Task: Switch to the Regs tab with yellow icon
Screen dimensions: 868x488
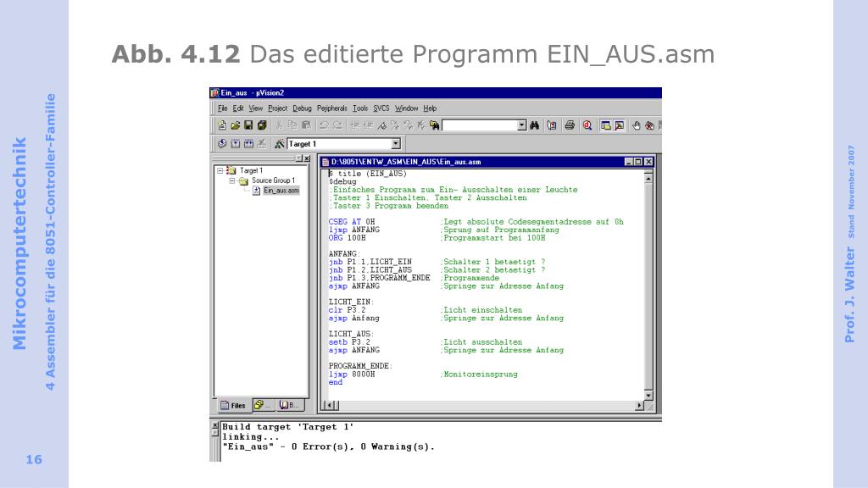Action: point(264,406)
